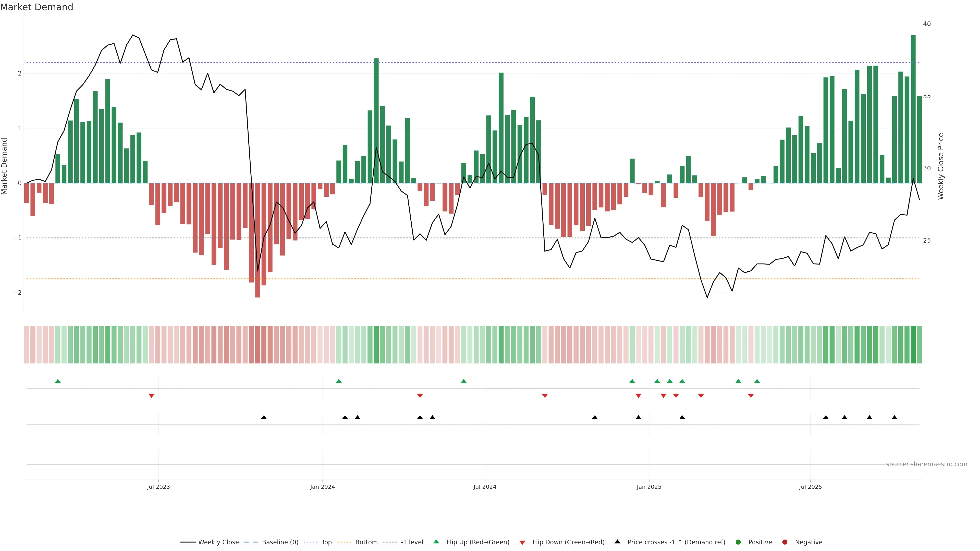Click first red flip-down marker before Jul 2023
This screenshot has height=551, width=980.
[x=151, y=396]
